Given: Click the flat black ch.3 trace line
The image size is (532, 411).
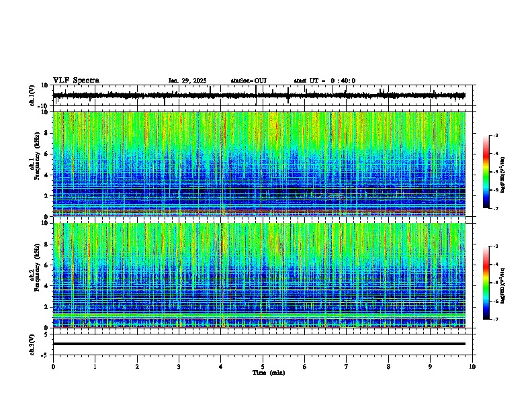Looking at the screenshot, I should coord(259,344).
